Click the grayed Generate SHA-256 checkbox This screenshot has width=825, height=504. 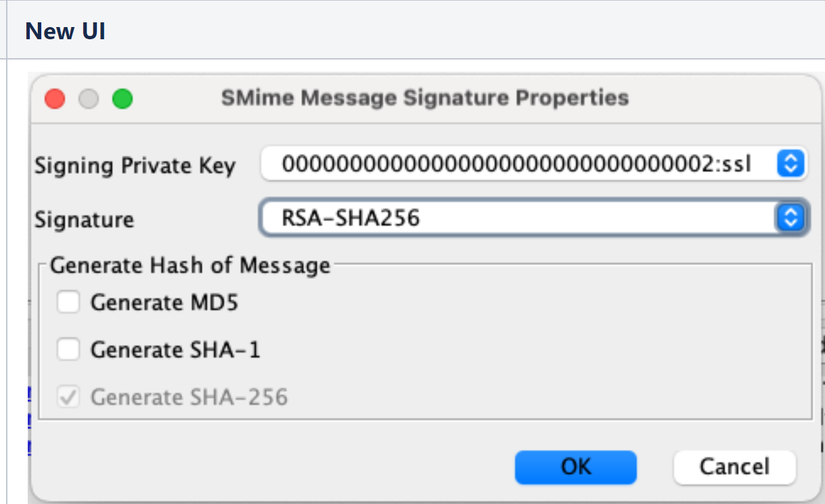click(68, 397)
